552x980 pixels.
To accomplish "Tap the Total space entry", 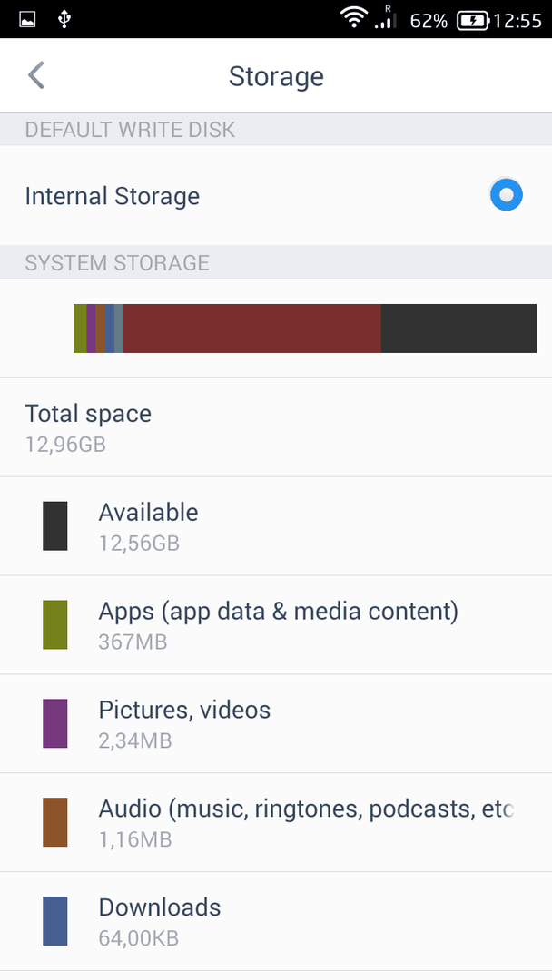I will [276, 427].
